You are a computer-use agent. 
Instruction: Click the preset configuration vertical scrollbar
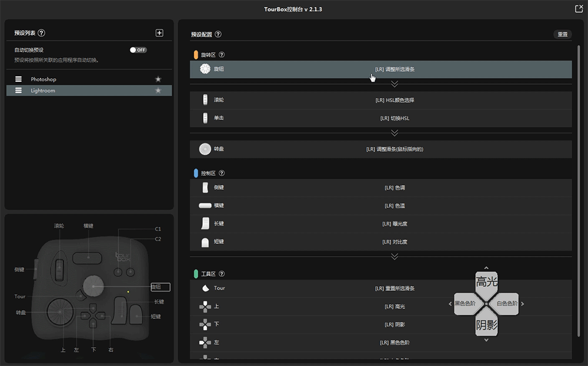click(x=579, y=190)
